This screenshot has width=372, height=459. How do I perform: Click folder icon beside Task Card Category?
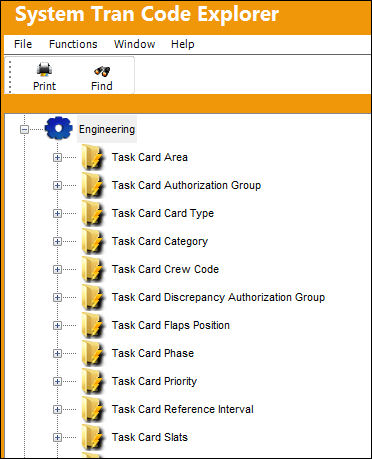(x=92, y=241)
